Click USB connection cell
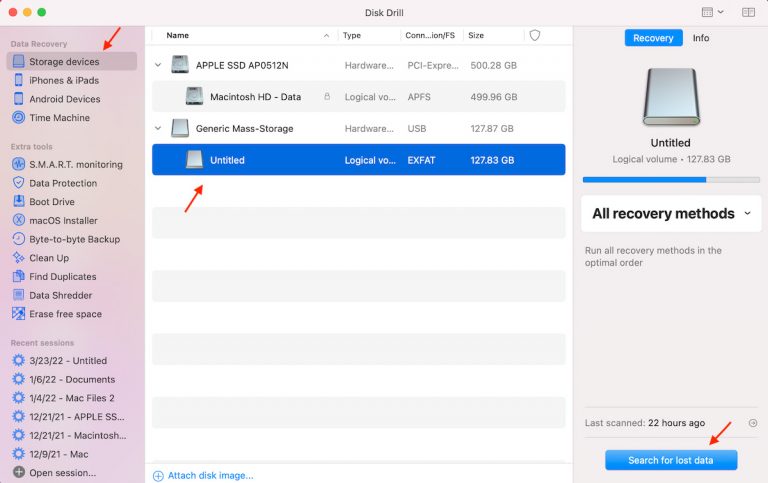This screenshot has width=768, height=483. click(x=416, y=128)
